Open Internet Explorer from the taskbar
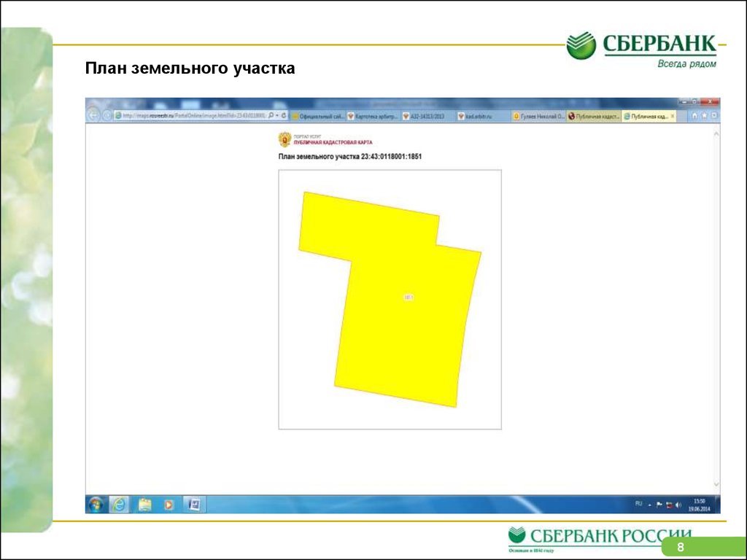 [119, 505]
